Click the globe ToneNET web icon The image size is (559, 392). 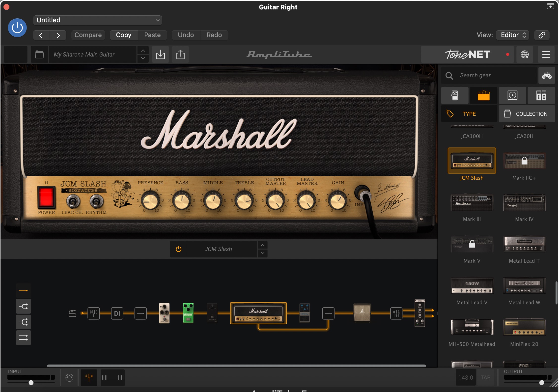tap(525, 55)
